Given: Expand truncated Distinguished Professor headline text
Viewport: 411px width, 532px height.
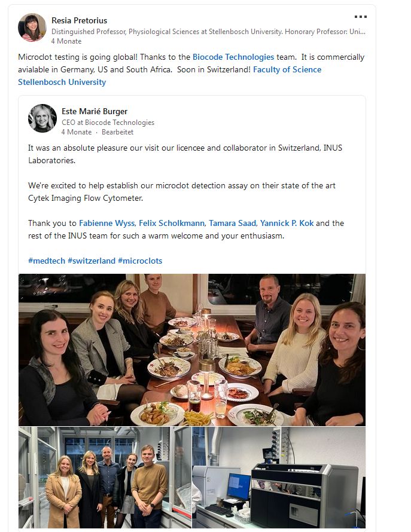Looking at the screenshot, I should [x=208, y=32].
